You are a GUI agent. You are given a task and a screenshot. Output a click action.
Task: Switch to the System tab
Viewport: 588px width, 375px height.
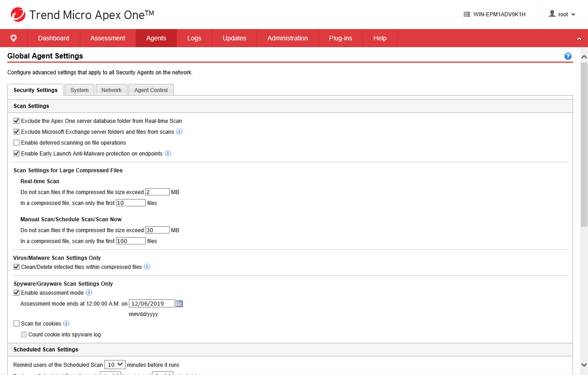tap(79, 90)
